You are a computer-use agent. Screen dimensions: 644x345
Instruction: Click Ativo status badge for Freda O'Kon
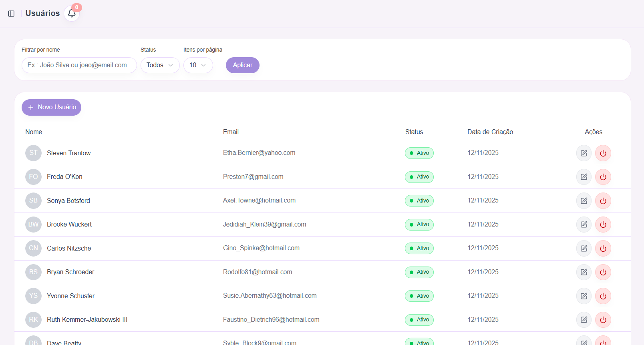419,177
